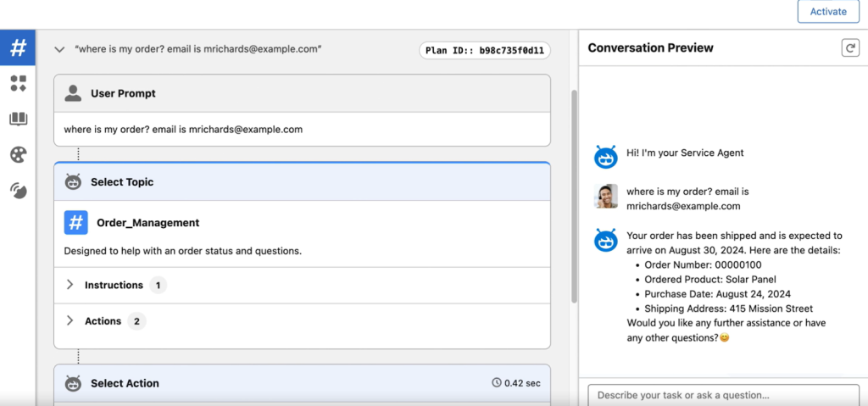
Task: Collapse the plan prompt chevron
Action: click(59, 49)
